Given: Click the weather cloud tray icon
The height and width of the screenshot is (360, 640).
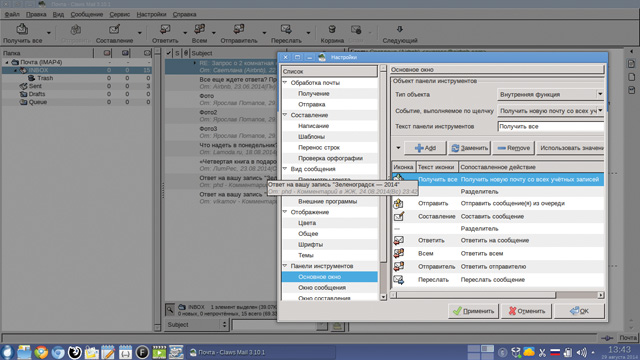Looking at the screenshot, I should [529, 352].
